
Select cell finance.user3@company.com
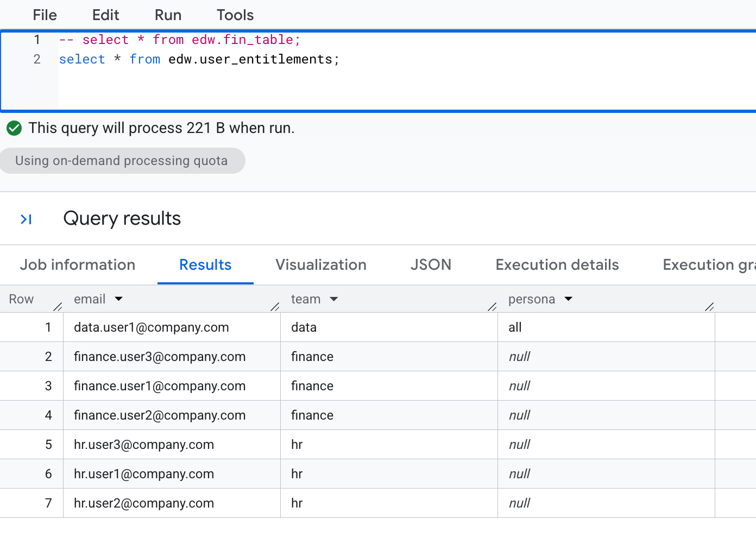coord(172,357)
